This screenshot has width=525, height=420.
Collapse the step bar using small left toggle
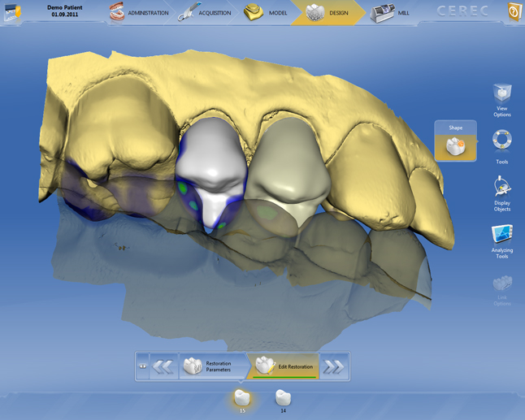[142, 366]
